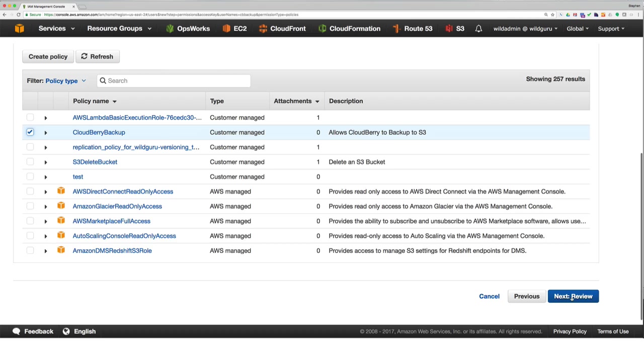Click the Next: Review button
Image resolution: width=644 pixels, height=362 pixels.
(x=573, y=296)
